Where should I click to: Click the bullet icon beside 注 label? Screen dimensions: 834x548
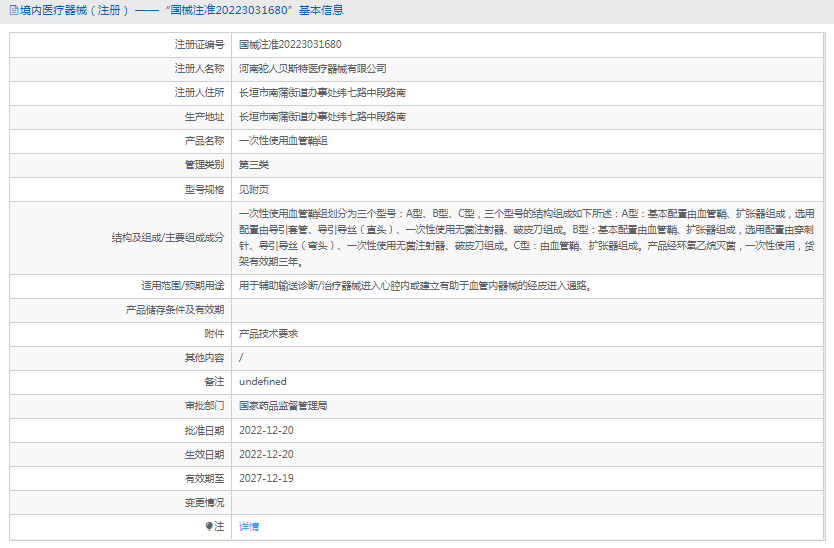click(x=209, y=526)
